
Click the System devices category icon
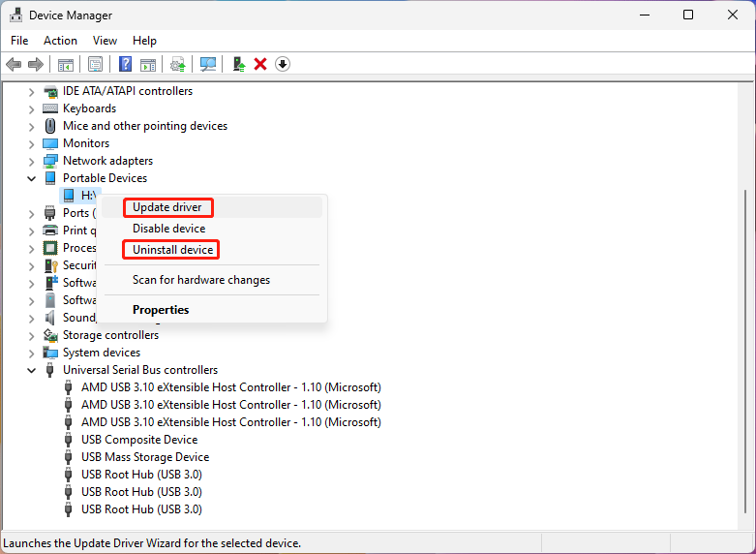click(50, 353)
